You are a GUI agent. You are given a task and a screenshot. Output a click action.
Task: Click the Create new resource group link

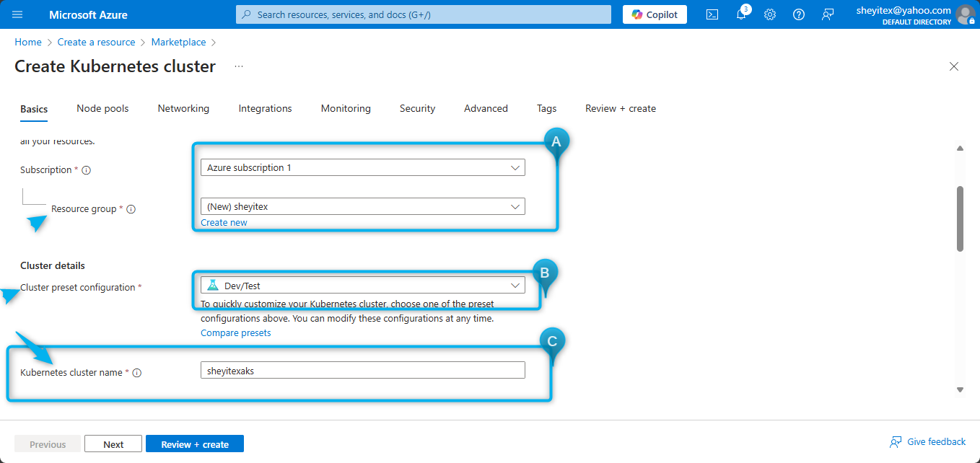224,222
